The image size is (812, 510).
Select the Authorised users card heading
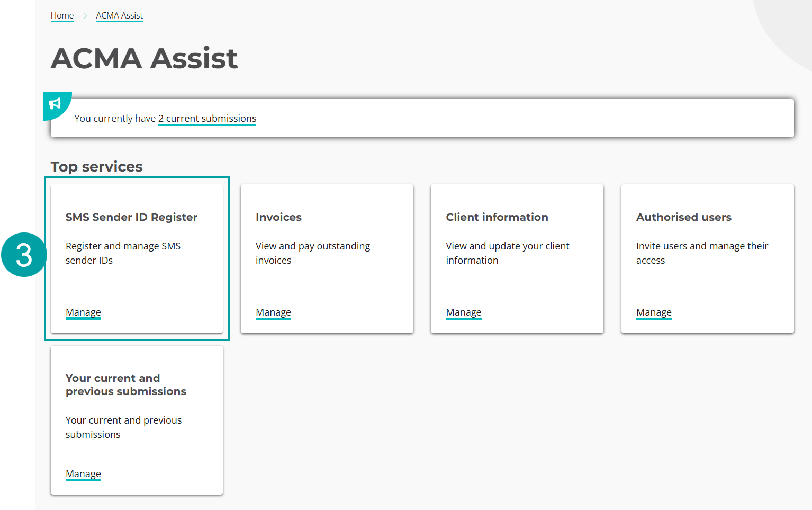[684, 217]
